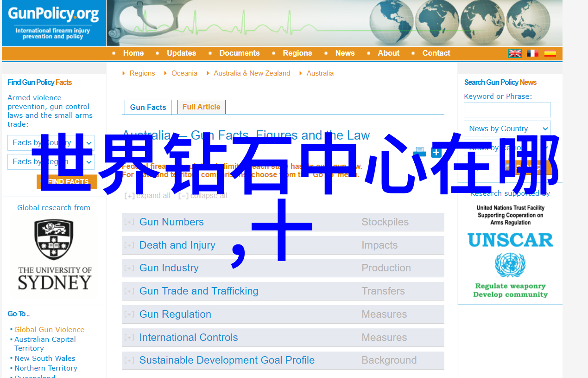Viewport: 588px width, 378px height.
Task: Open the News by Country dropdown
Action: click(507, 129)
